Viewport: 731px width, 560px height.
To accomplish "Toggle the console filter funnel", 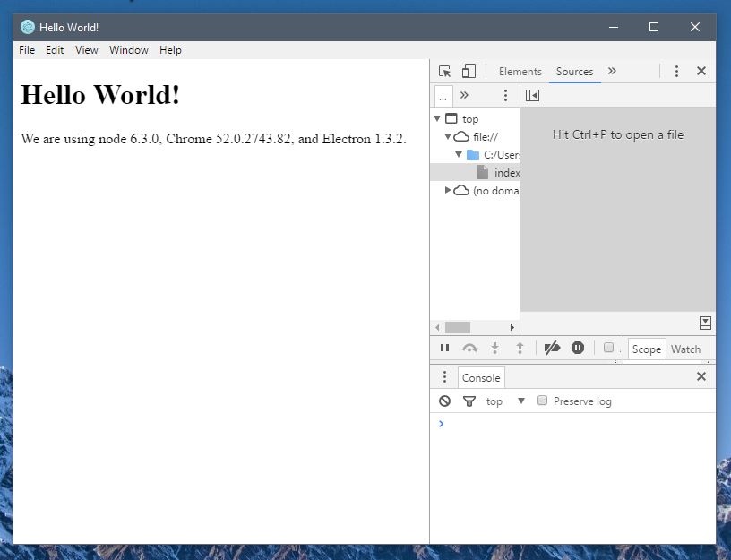I will tap(469, 401).
